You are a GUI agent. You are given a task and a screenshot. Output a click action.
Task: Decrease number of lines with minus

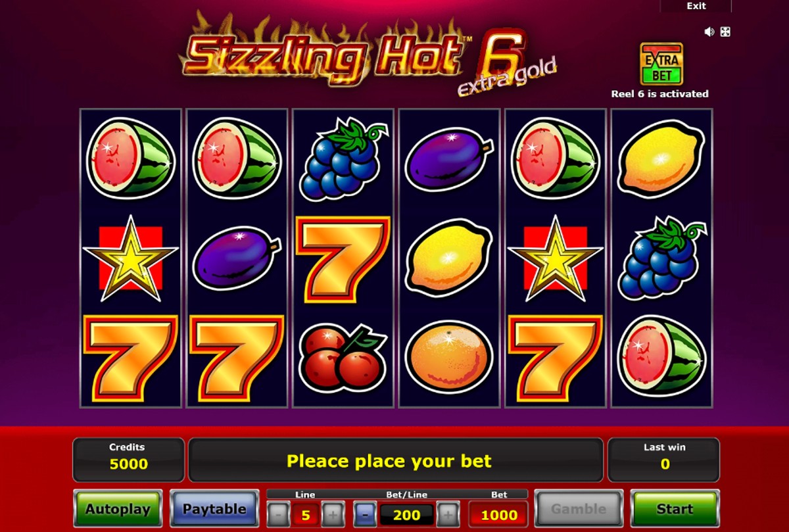(278, 514)
